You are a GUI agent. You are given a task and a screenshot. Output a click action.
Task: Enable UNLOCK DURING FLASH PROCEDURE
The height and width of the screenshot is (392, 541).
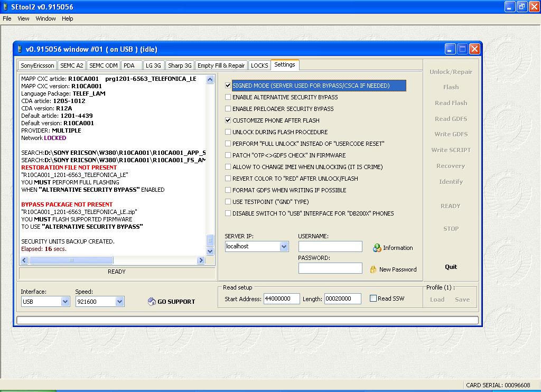coord(228,132)
